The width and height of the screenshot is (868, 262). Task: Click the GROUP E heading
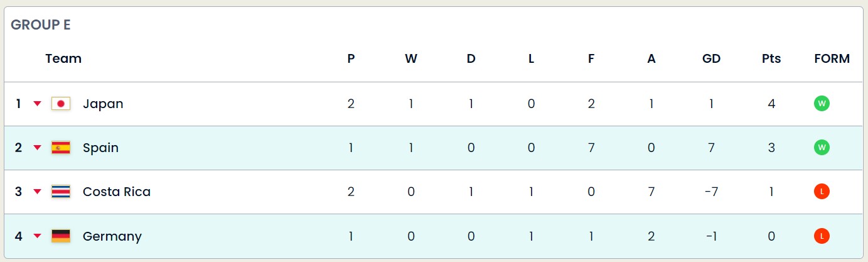[41, 25]
